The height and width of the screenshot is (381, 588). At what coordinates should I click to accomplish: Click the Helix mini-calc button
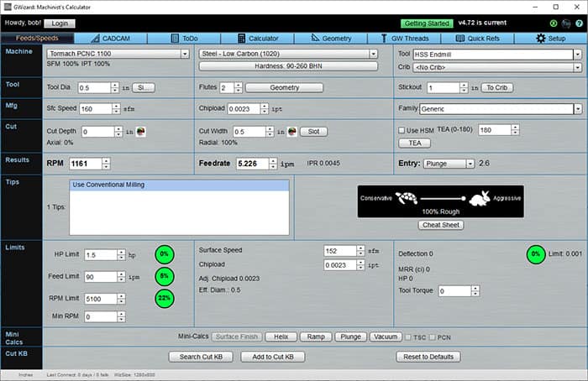pyautogui.click(x=281, y=337)
